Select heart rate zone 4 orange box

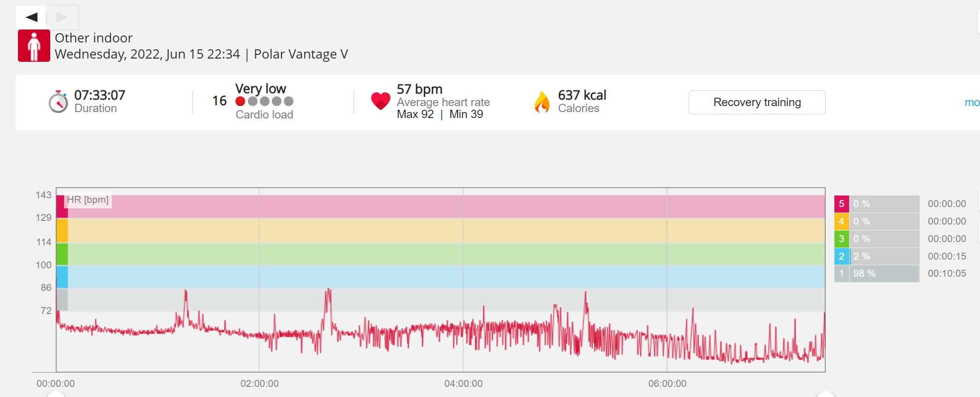click(841, 221)
